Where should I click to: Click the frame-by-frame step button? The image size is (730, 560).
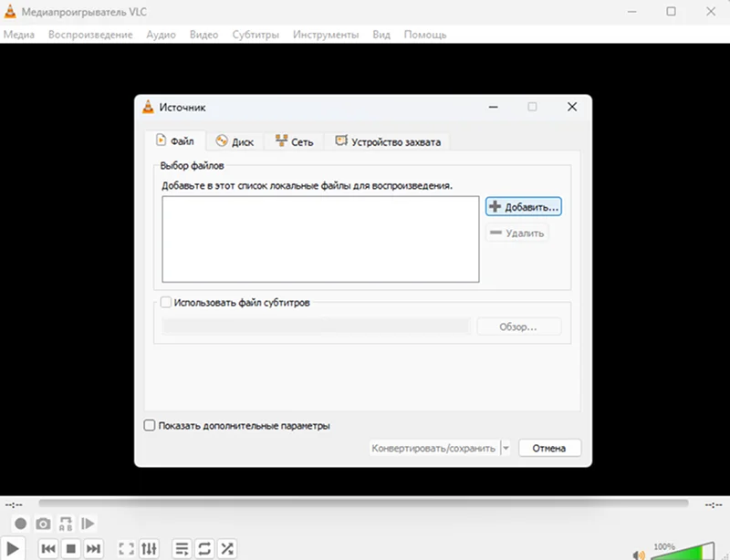[88, 524]
